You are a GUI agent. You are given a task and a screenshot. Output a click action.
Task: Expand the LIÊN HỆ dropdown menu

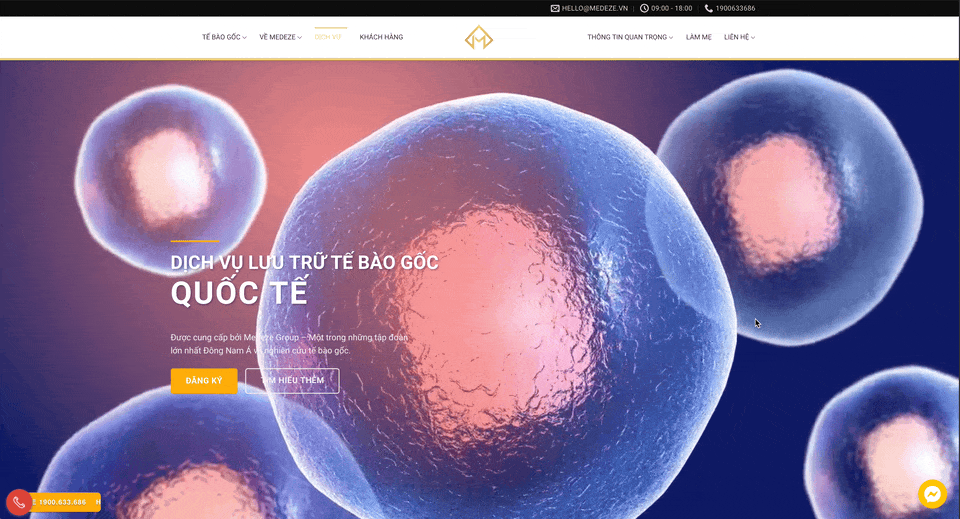(739, 37)
